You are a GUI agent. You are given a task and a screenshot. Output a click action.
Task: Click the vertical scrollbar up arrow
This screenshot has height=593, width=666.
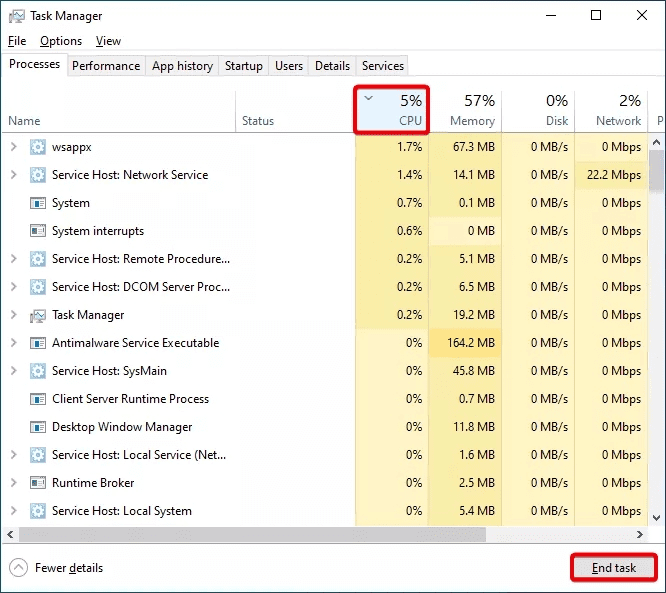[x=657, y=142]
